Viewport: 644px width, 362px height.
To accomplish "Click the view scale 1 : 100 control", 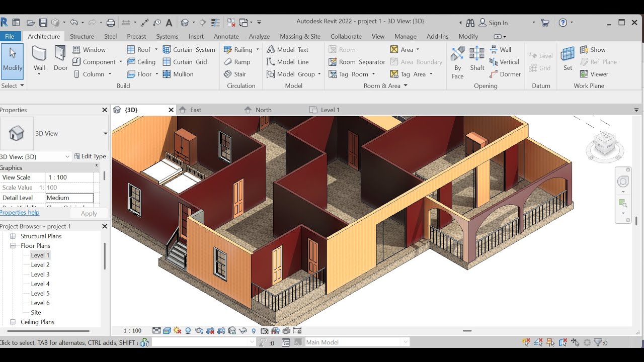I will pyautogui.click(x=133, y=331).
